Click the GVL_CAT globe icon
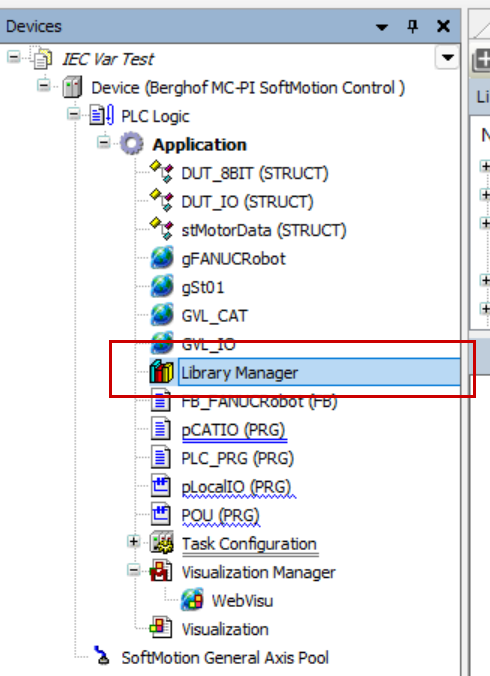 point(162,315)
